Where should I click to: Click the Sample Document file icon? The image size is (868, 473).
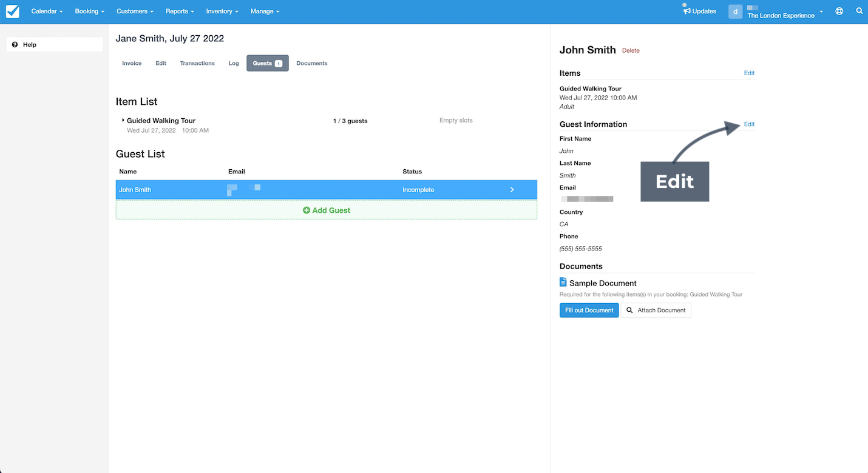click(x=563, y=283)
